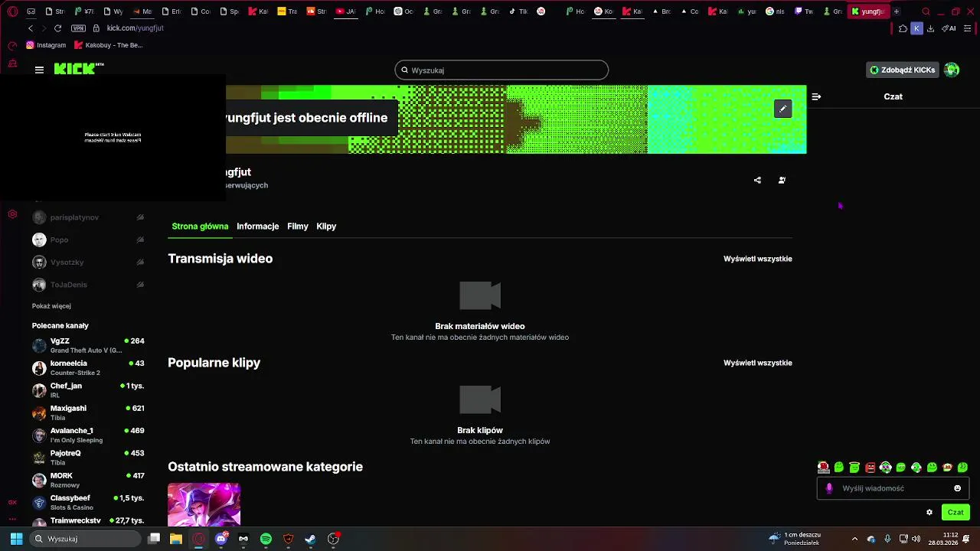
Task: Click the browser reload button
Action: (x=57, y=28)
